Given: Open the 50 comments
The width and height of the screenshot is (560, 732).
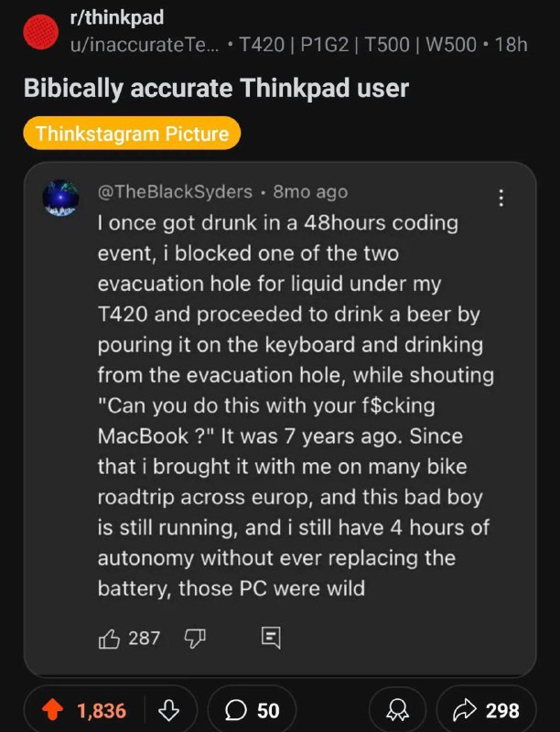Looking at the screenshot, I should (x=252, y=710).
